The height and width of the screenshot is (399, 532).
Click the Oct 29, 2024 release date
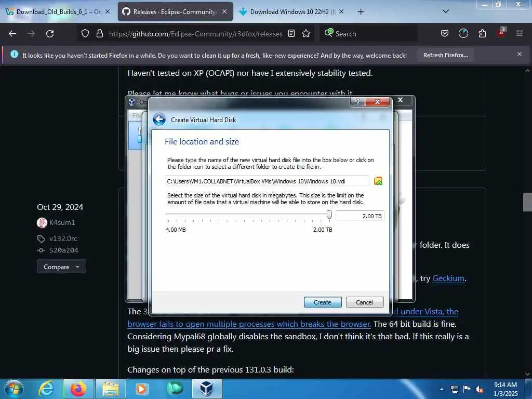coord(60,207)
